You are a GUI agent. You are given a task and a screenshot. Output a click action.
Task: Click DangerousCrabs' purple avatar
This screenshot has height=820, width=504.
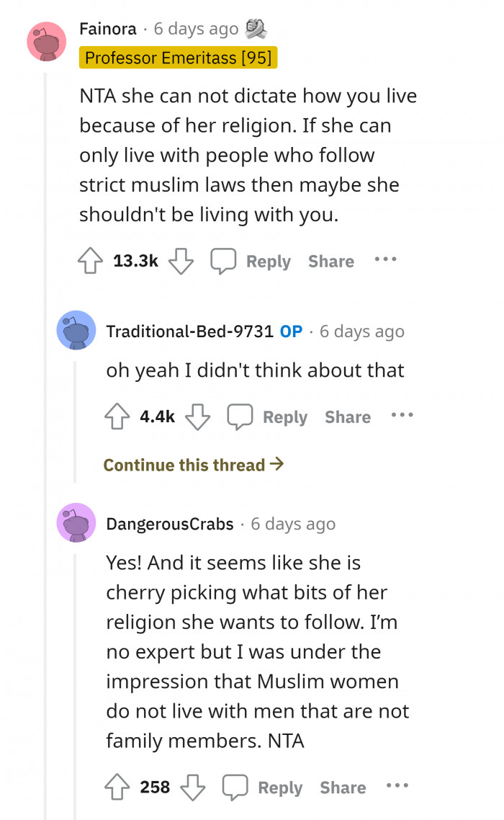(x=76, y=523)
